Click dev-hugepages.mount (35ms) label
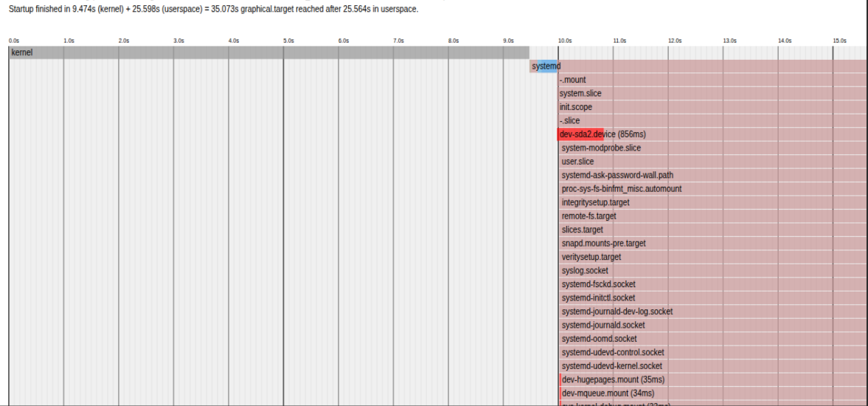868x406 pixels. pyautogui.click(x=613, y=379)
